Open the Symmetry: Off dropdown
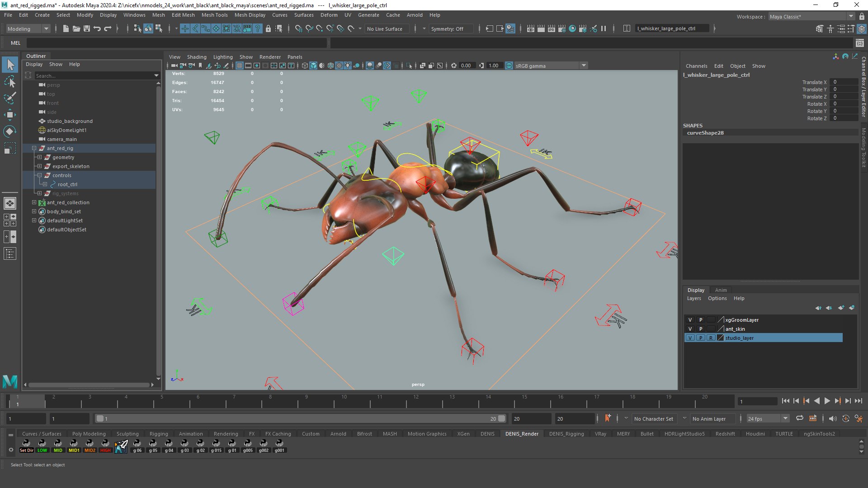Viewport: 868px width, 488px height. click(x=452, y=28)
